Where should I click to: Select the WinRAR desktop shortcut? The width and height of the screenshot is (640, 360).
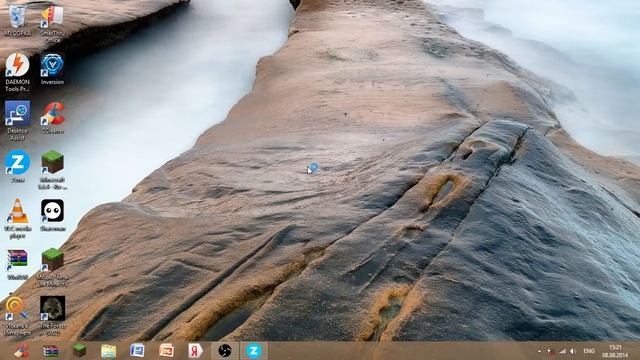pos(17,264)
